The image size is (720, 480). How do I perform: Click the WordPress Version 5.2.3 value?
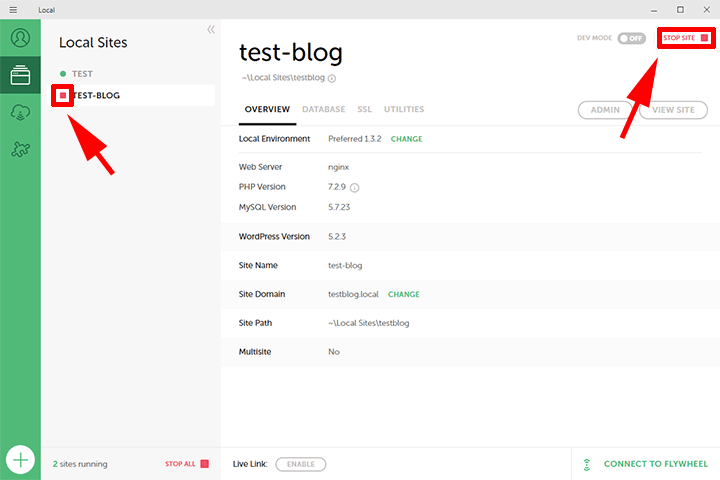point(337,237)
